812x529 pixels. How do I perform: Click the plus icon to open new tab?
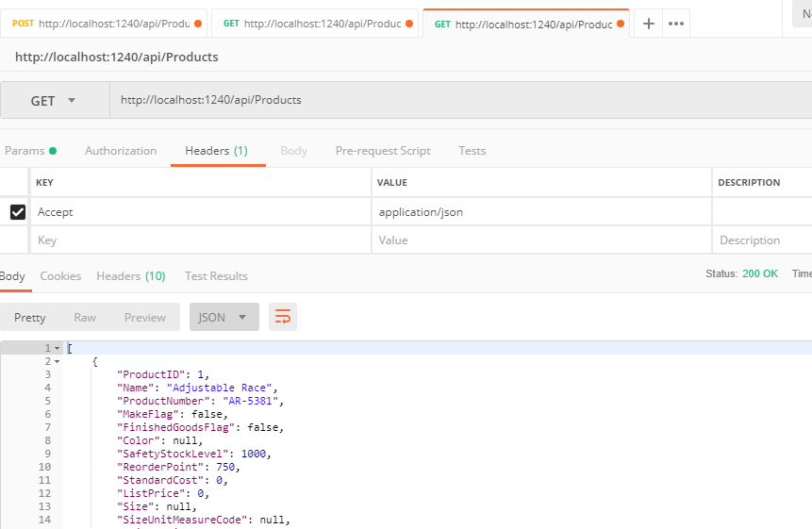pos(648,24)
